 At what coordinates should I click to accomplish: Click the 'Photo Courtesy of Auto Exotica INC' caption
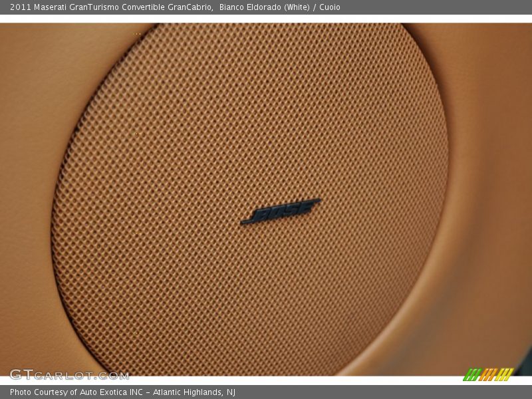pyautogui.click(x=76, y=392)
